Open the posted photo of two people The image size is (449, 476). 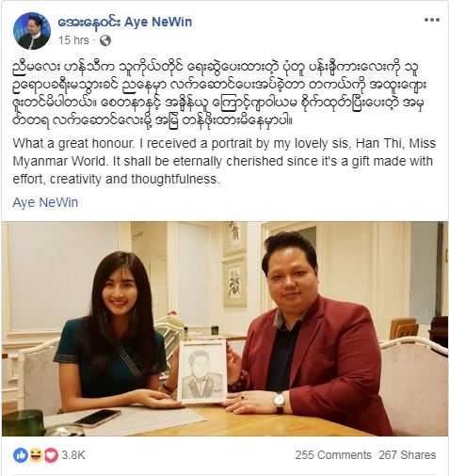click(x=225, y=328)
